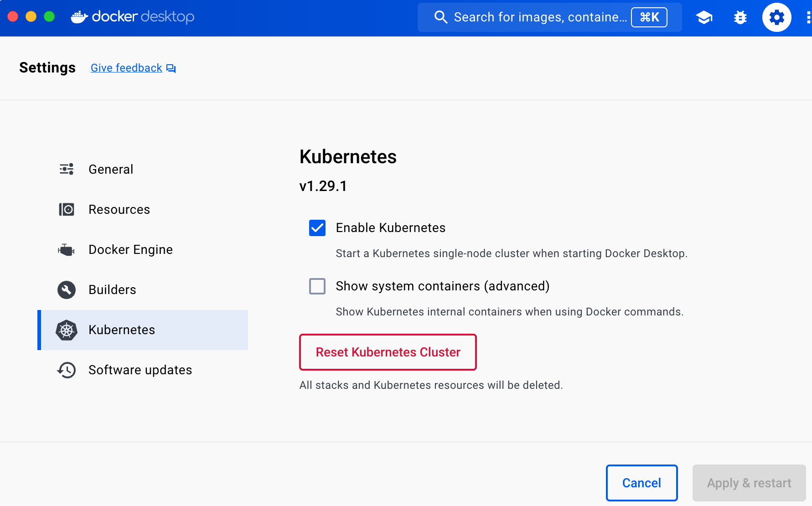The height and width of the screenshot is (506, 812).
Task: Click the Docker Engine icon
Action: 67,249
